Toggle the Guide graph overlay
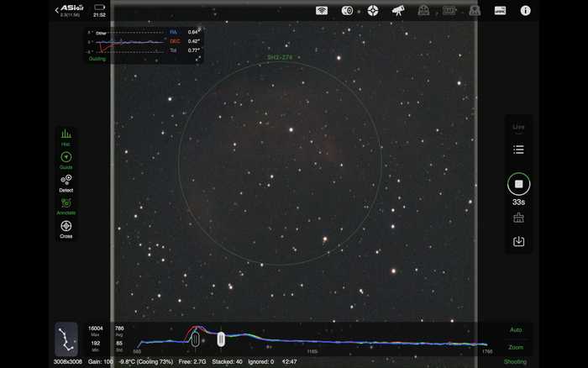This screenshot has height=368, width=588. tap(66, 160)
